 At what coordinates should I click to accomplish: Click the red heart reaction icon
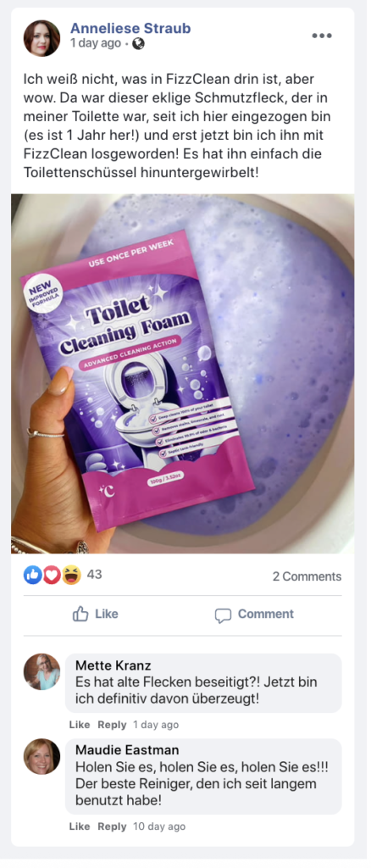52,576
